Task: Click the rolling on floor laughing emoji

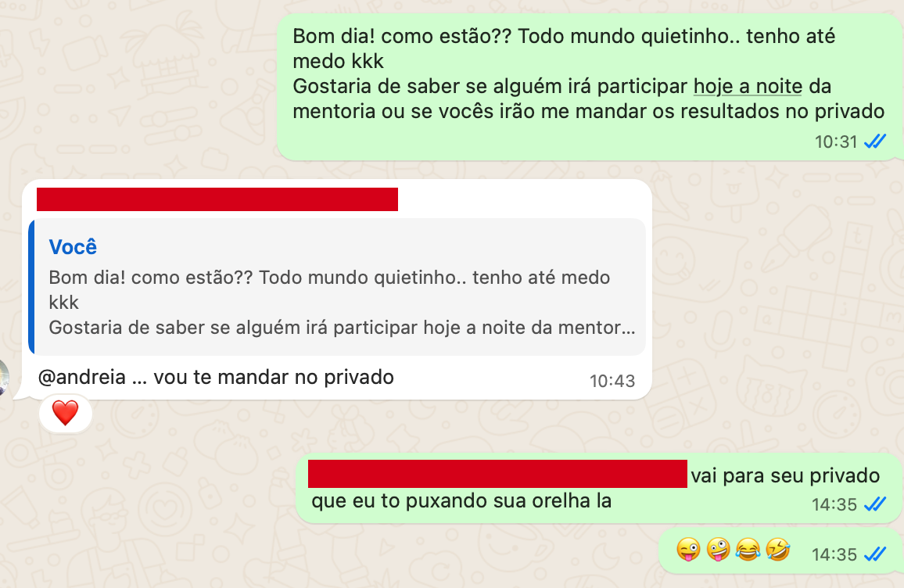Action: tap(778, 550)
